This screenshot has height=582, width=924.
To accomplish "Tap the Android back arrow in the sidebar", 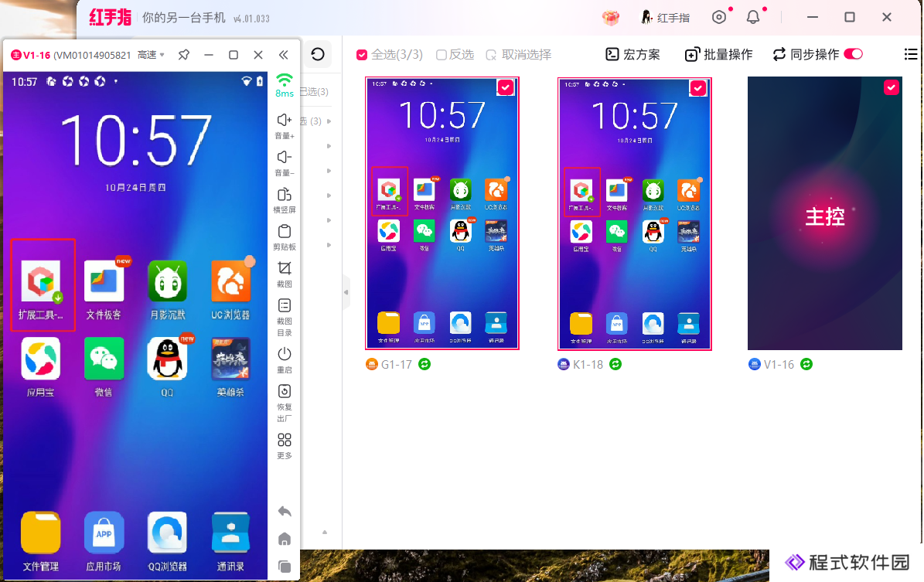I will click(x=284, y=512).
